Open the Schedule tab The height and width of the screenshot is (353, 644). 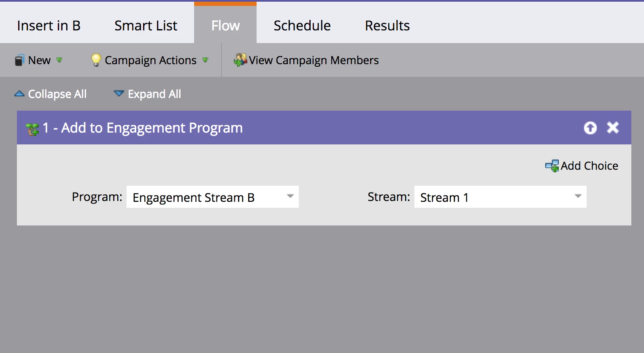[x=302, y=26]
